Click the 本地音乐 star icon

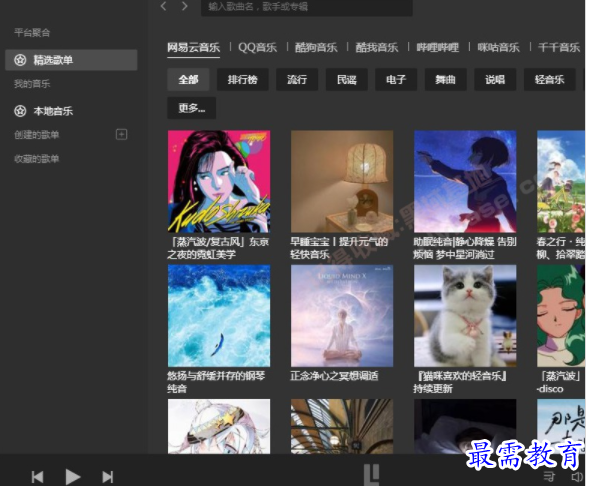tap(20, 111)
